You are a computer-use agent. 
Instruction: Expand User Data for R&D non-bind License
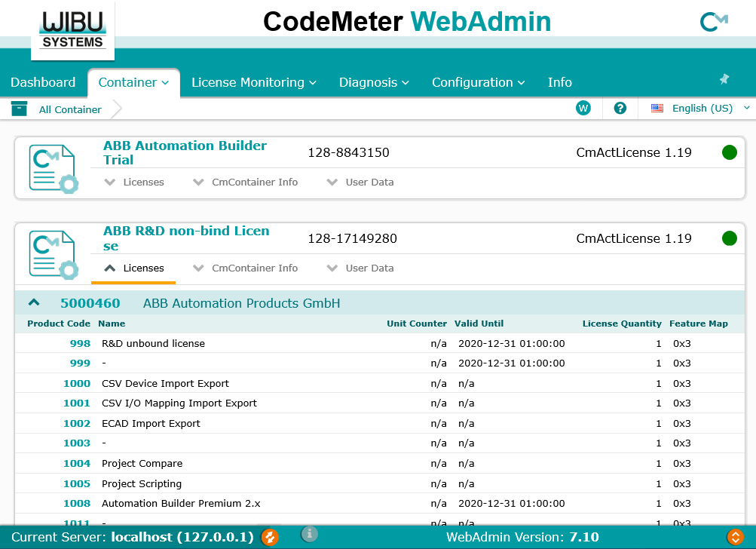360,268
